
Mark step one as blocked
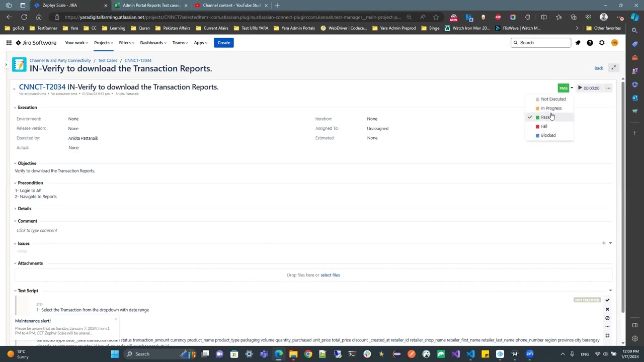[607, 318]
